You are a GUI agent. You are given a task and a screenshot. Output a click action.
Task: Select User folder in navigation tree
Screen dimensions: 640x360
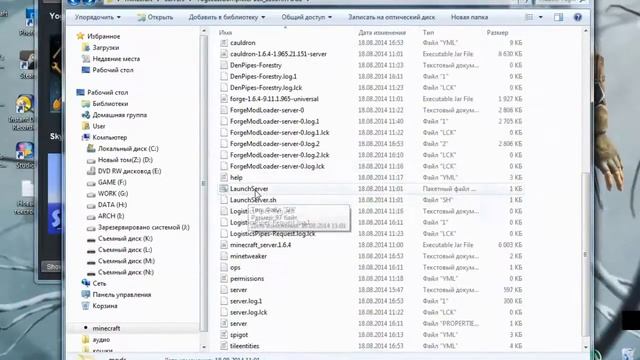[99, 126]
